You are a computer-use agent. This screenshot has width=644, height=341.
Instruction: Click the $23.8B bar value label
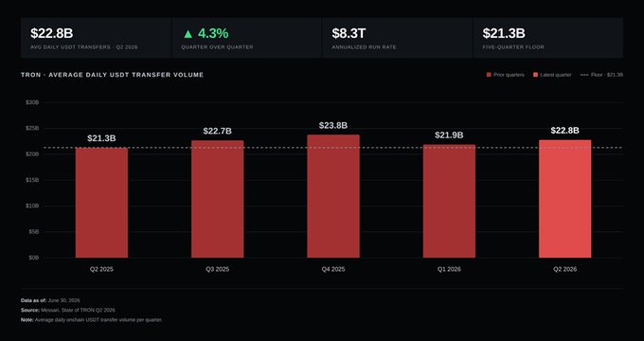coord(333,125)
